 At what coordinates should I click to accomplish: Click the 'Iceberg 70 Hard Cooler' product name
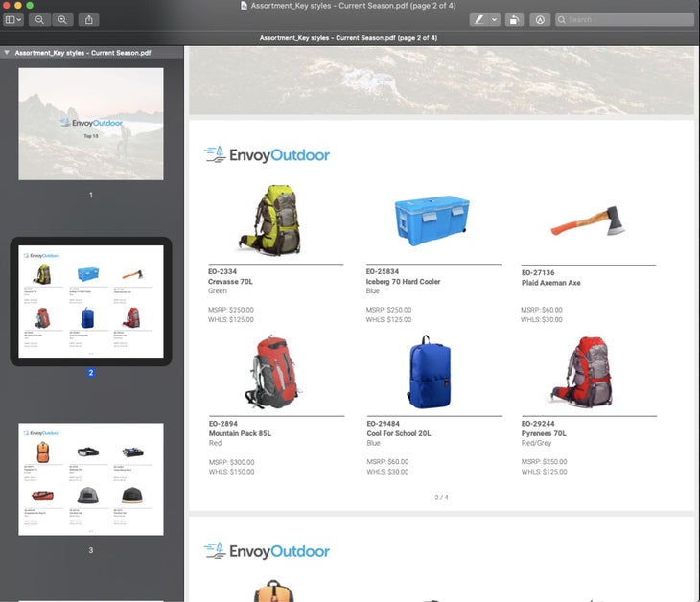point(403,282)
